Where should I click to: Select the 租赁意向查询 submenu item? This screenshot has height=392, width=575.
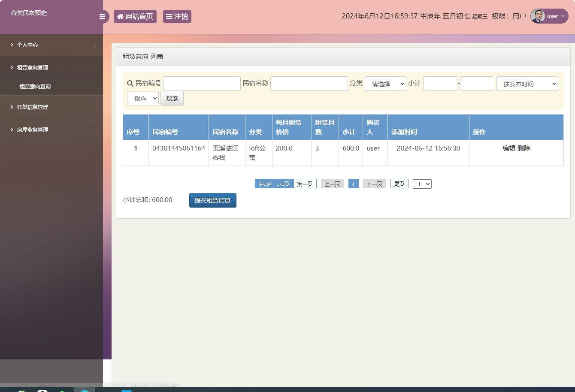pyautogui.click(x=35, y=87)
